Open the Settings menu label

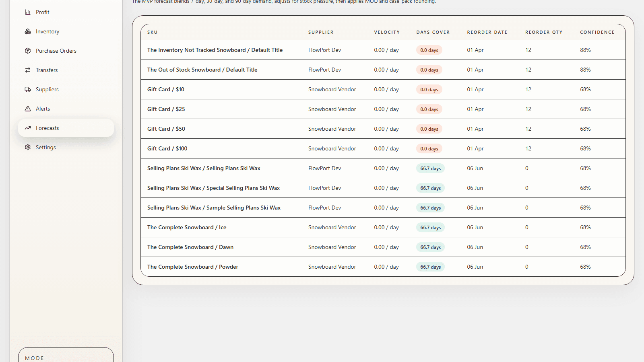coord(46,147)
